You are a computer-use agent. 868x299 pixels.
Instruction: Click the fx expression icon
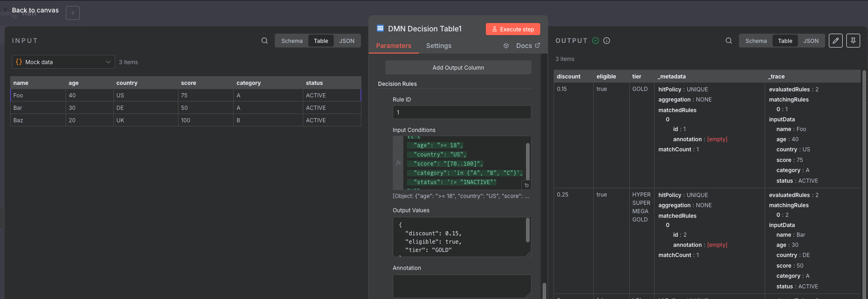[398, 163]
